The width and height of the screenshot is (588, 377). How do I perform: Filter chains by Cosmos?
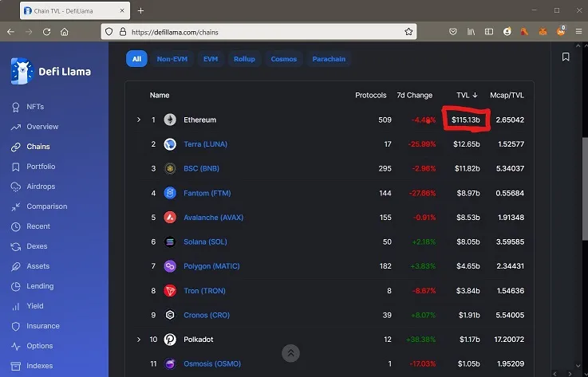(x=284, y=59)
